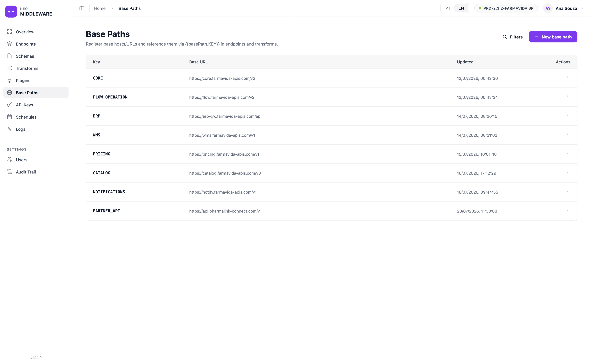Select the CATALOG key cell
Viewport: 591px width, 364px height.
pyautogui.click(x=101, y=173)
